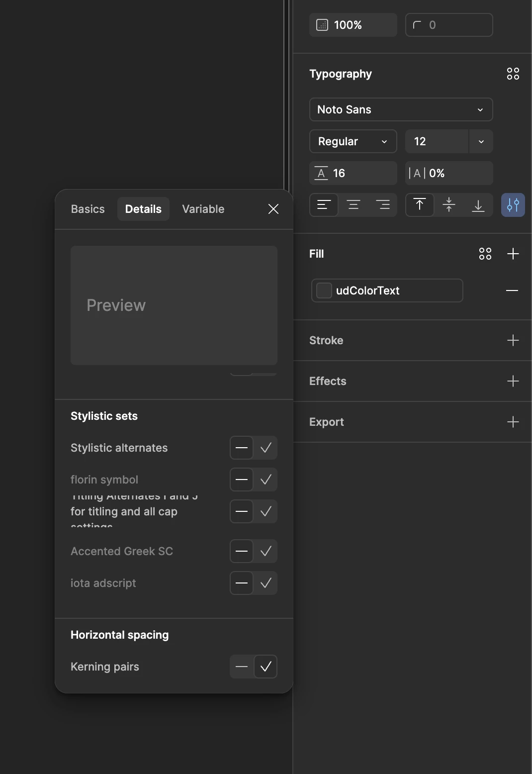Disable Kerning pairs with dash button
The height and width of the screenshot is (774, 532).
pos(242,667)
